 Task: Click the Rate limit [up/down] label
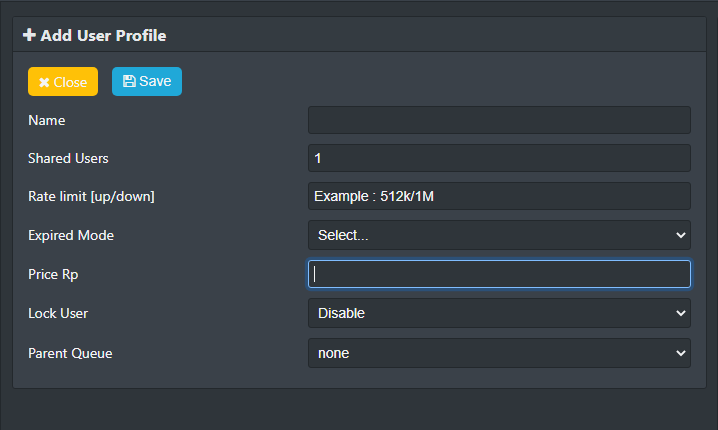[91, 196]
